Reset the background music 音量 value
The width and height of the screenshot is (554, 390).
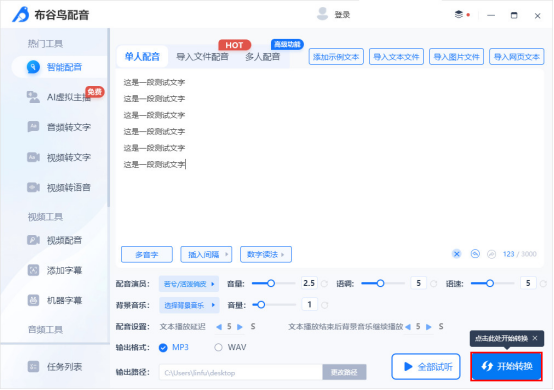coord(325,305)
